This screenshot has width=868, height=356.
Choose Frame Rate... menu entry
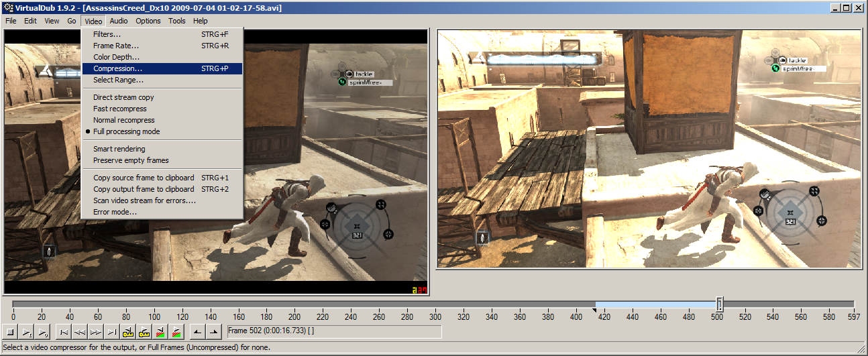point(162,46)
